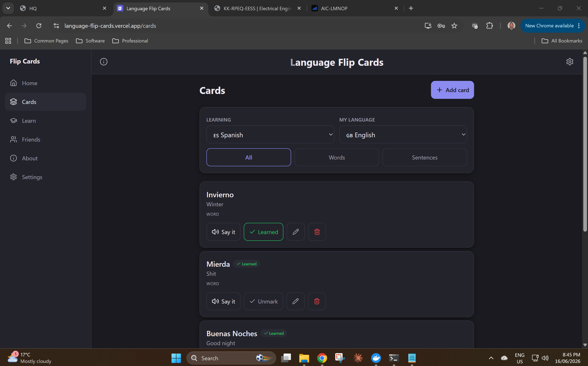This screenshot has height=366, width=588.
Task: Go to Home in sidebar
Action: click(x=46, y=83)
